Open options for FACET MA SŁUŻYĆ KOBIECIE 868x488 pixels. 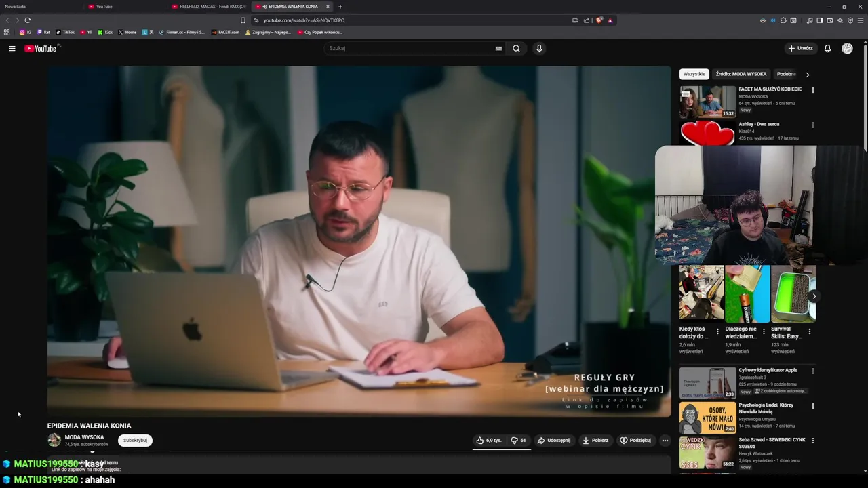click(812, 89)
